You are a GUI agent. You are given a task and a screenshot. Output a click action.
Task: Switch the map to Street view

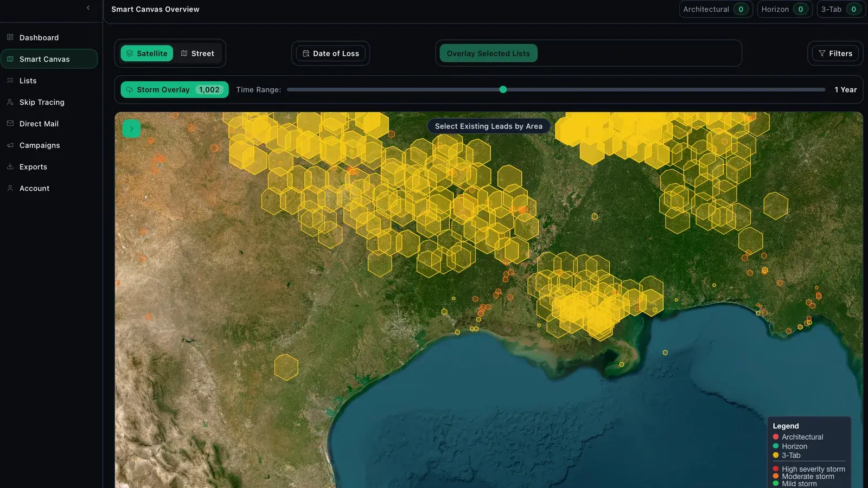197,53
